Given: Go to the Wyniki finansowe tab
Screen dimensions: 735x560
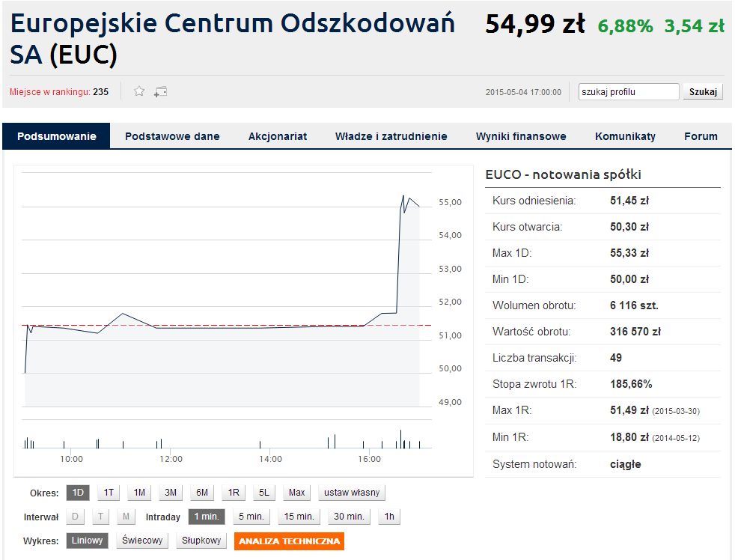Looking at the screenshot, I should pyautogui.click(x=521, y=136).
